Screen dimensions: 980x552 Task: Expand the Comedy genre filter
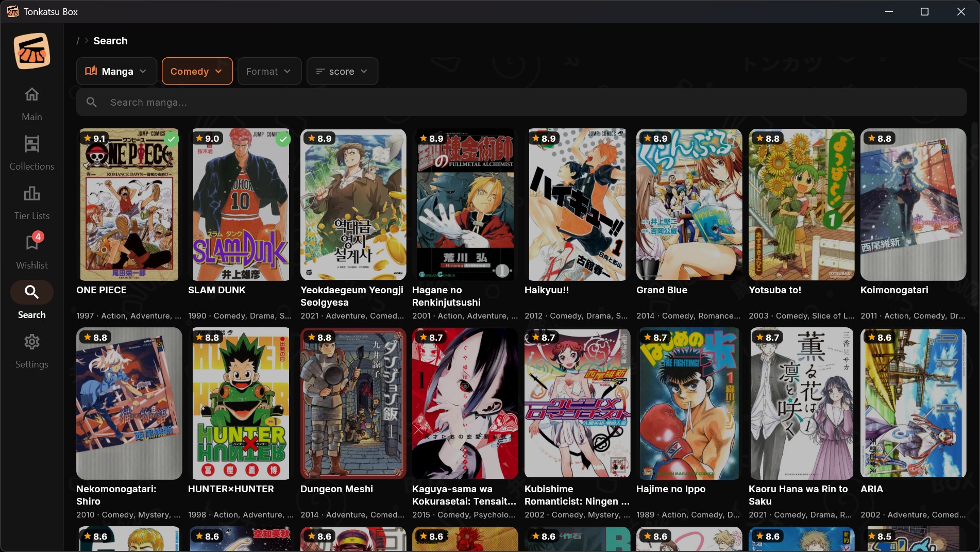(x=197, y=71)
